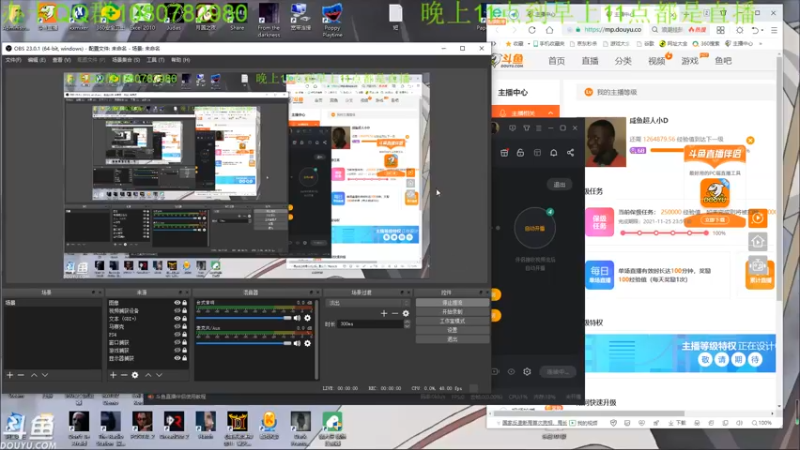800x450 pixels.
Task: Click the unlock icon in the Douyu companion window
Action: point(520,153)
